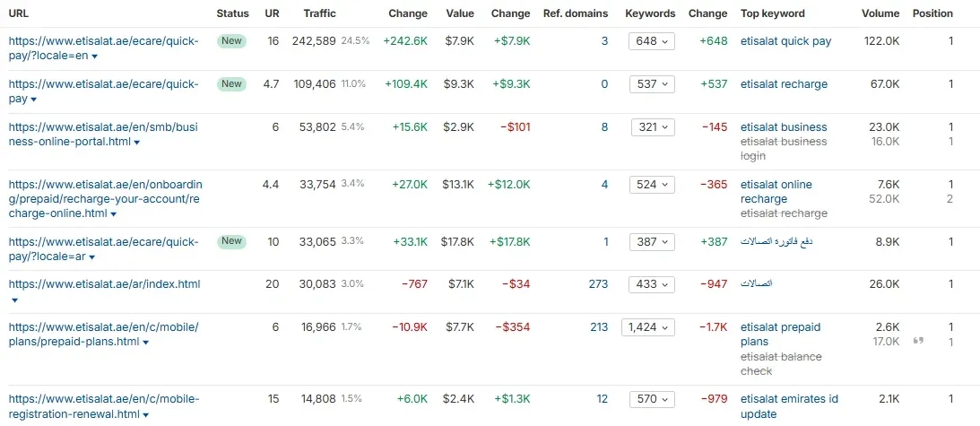Image resolution: width=980 pixels, height=426 pixels.
Task: Click the traffic share 24.5%
Action: (355, 41)
